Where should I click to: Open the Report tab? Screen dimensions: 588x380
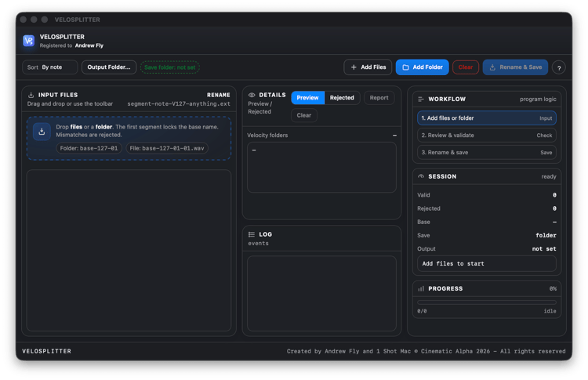click(x=379, y=97)
